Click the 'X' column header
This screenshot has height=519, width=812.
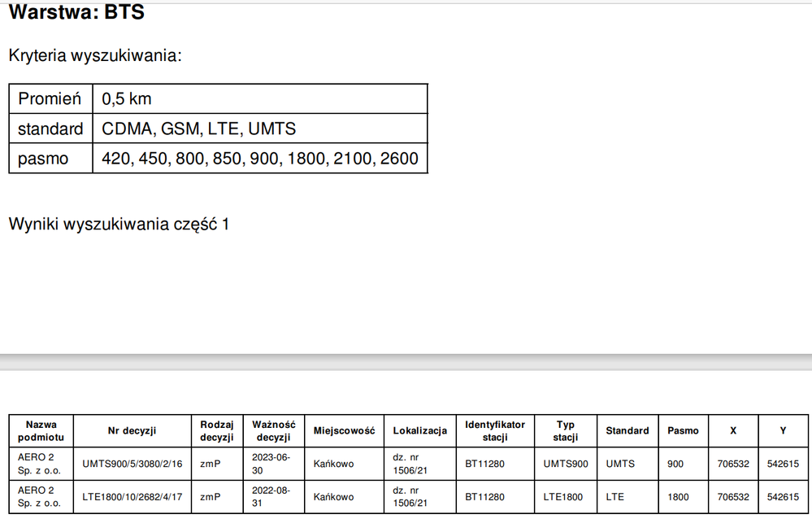[733, 431]
